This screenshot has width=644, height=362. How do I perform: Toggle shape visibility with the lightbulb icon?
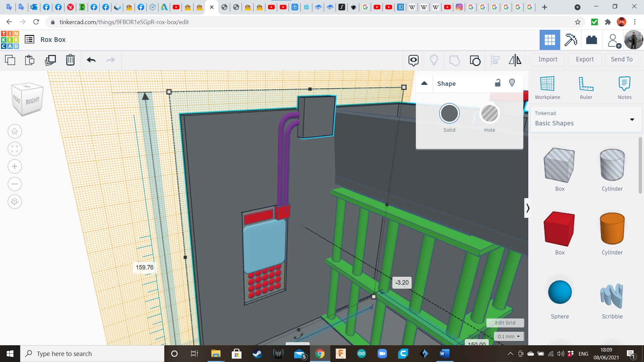pyautogui.click(x=512, y=83)
